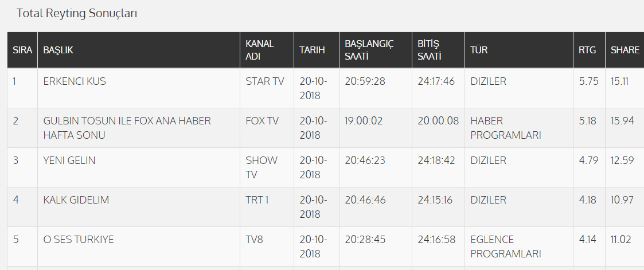This screenshot has width=644, height=270.
Task: Click the SIRA column header
Action: (22, 50)
